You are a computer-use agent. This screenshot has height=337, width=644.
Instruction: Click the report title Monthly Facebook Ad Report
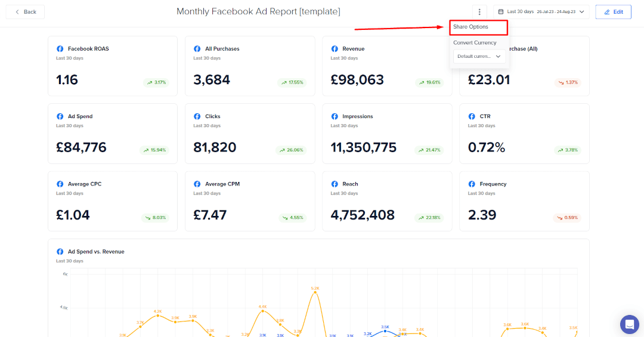(x=258, y=11)
